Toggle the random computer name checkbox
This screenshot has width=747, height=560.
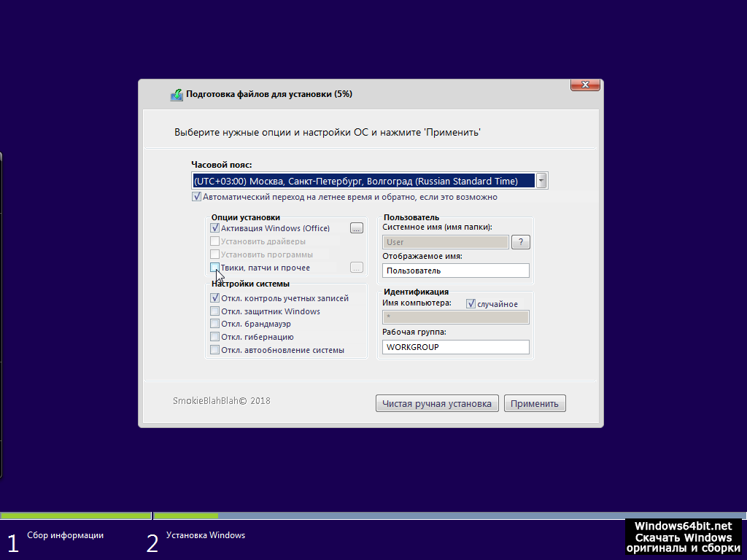pyautogui.click(x=471, y=304)
